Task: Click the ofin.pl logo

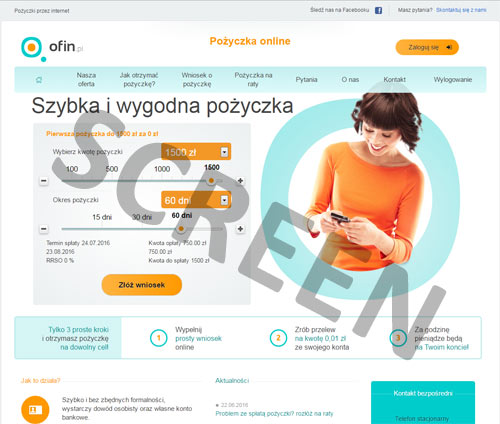Action: tap(52, 49)
